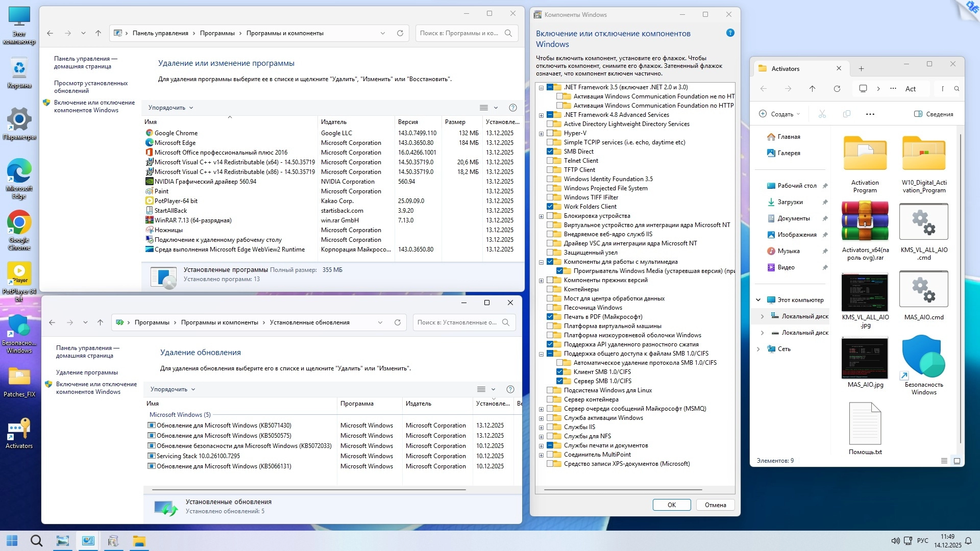Image resolution: width=980 pixels, height=551 pixels.
Task: Open the Создать menu in Explorer
Action: 779,114
